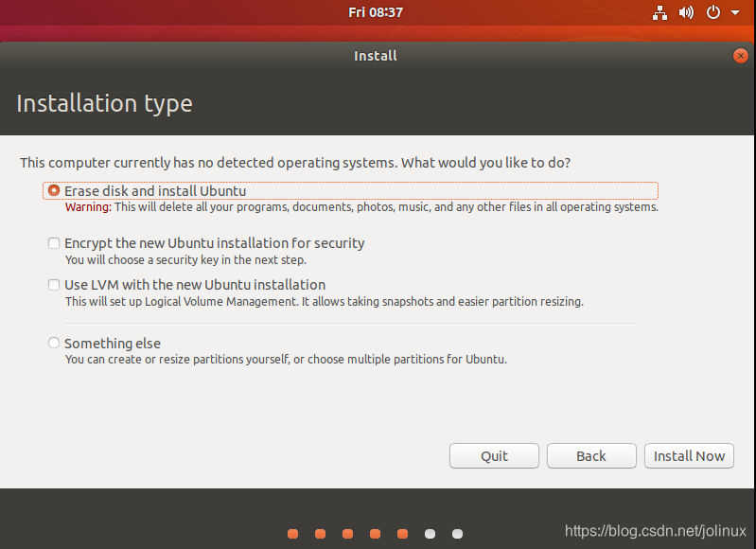Open the network status icon in top bar

click(x=659, y=12)
